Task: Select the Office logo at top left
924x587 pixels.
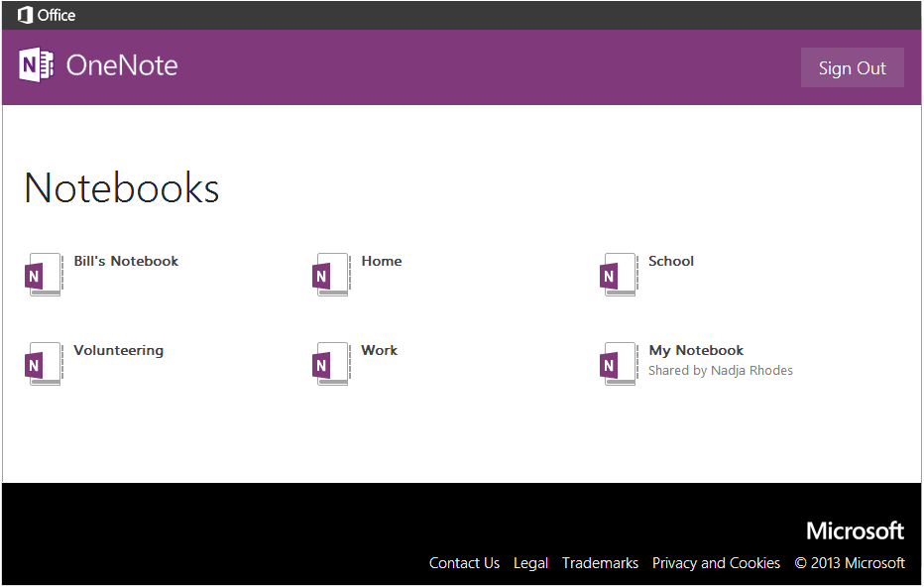Action: [46, 15]
